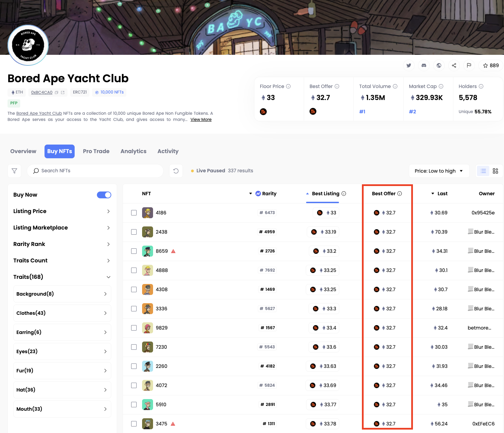Expand the Listing Price filter
Viewport: 504px width, 433px height.
tap(62, 211)
